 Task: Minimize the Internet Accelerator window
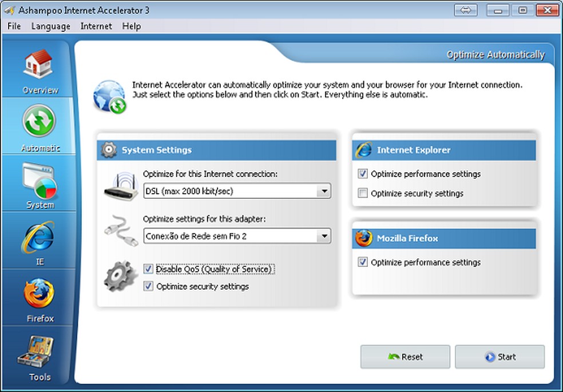(498, 10)
